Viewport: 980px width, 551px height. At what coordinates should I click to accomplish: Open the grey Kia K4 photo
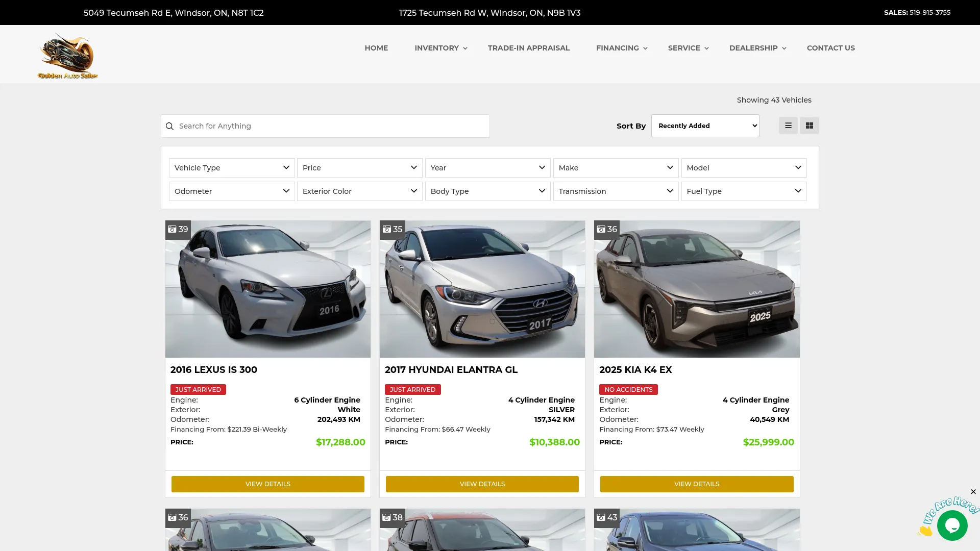697,289
